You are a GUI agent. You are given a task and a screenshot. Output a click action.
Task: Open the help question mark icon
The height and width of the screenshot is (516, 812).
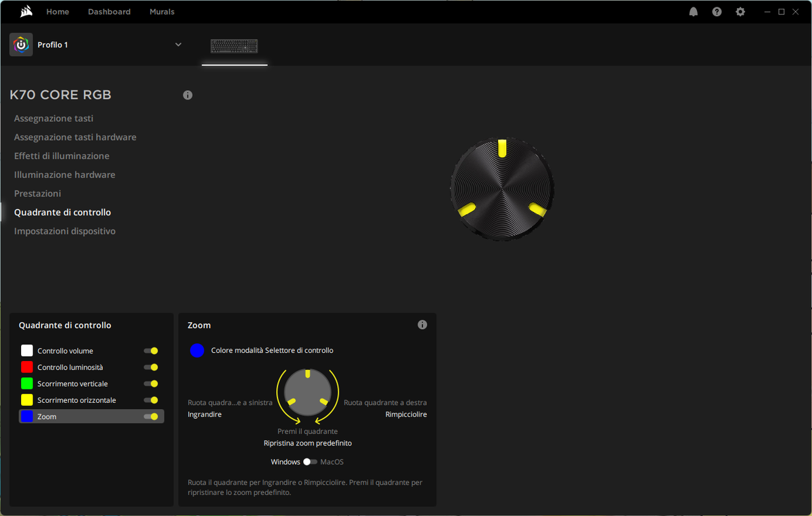[x=717, y=12]
